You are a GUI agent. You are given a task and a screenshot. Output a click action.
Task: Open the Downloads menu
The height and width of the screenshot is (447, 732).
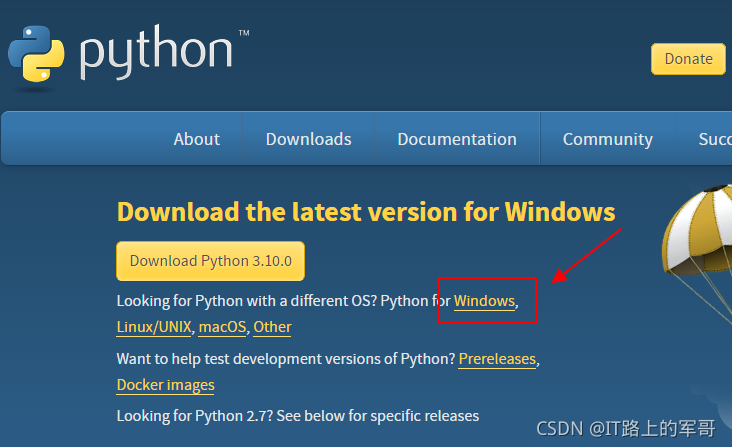[309, 139]
